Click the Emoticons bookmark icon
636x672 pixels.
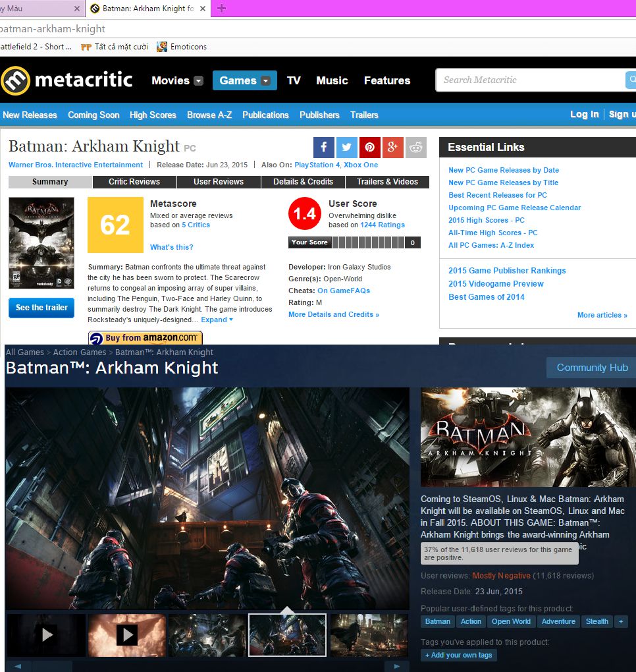click(162, 47)
